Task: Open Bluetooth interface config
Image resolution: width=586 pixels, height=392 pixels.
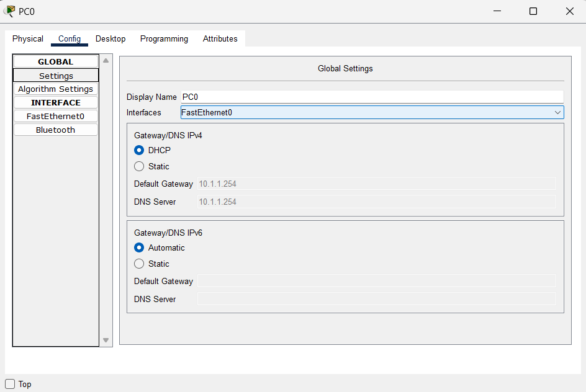Action: pos(56,130)
